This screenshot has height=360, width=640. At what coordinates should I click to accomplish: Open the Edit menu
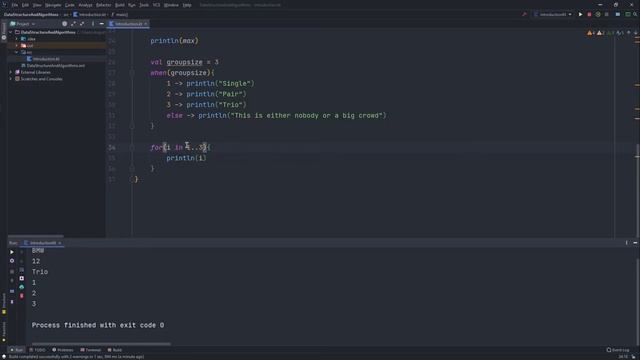tap(25, 5)
